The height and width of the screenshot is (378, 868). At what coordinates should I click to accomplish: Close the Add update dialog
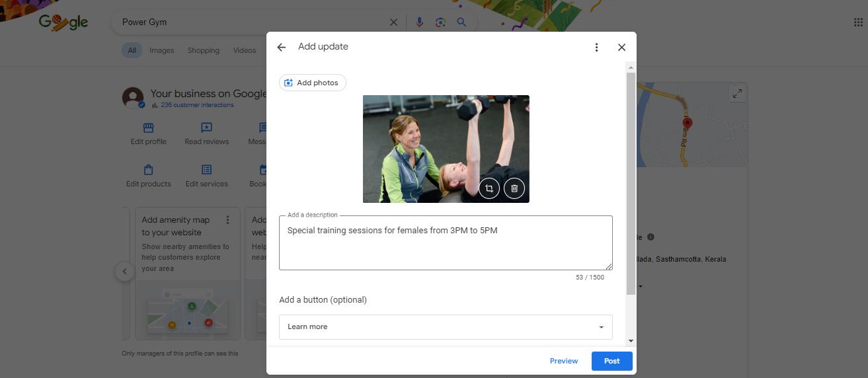pos(621,47)
